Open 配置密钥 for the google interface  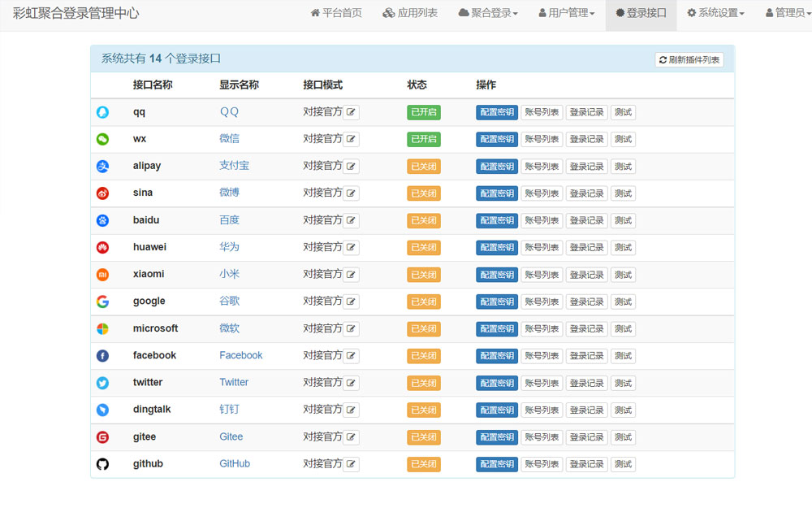tap(496, 302)
